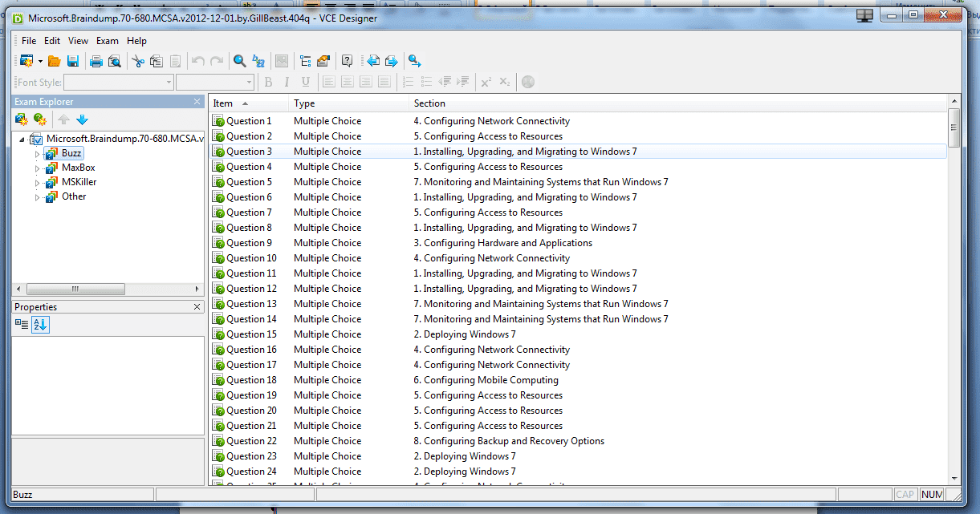Click the subscript x₂ icon
This screenshot has height=514, width=980.
click(504, 82)
